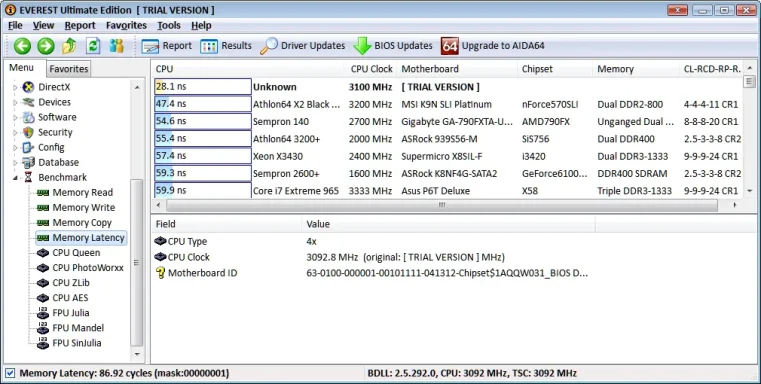Open benchmark Results
Viewport: 761px width, 384px height.
pos(226,46)
